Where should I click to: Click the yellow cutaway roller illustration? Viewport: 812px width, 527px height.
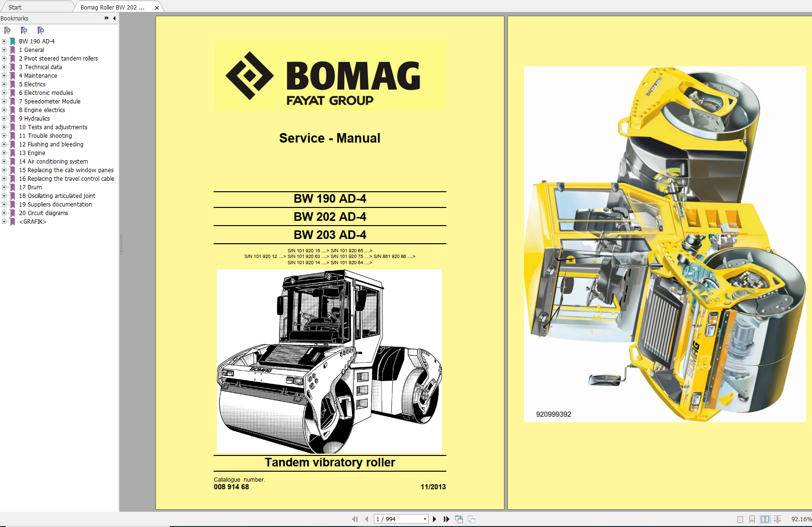665,244
